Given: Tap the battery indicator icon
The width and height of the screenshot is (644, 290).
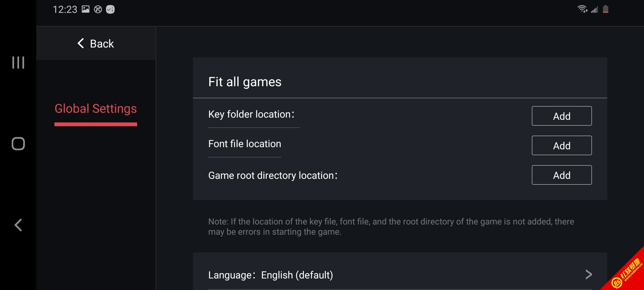Looking at the screenshot, I should point(606,9).
